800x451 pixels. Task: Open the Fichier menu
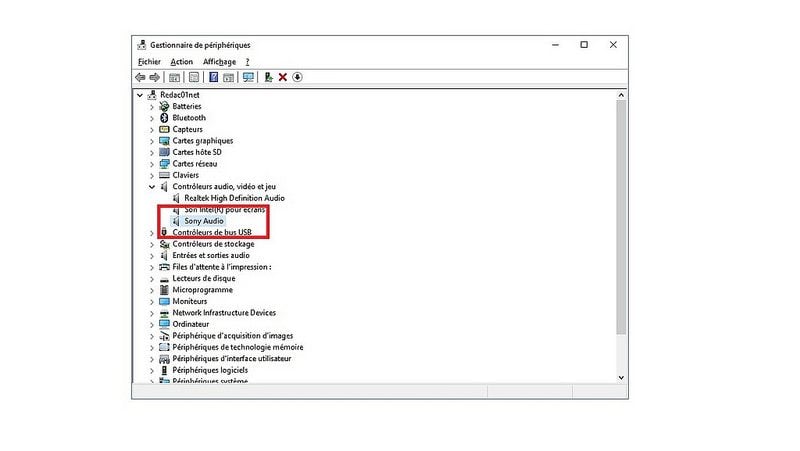[149, 62]
